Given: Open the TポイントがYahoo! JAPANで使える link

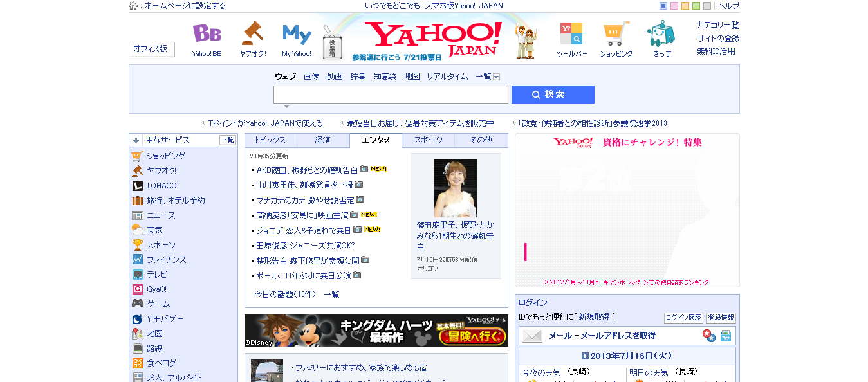Looking at the screenshot, I should pyautogui.click(x=266, y=123).
